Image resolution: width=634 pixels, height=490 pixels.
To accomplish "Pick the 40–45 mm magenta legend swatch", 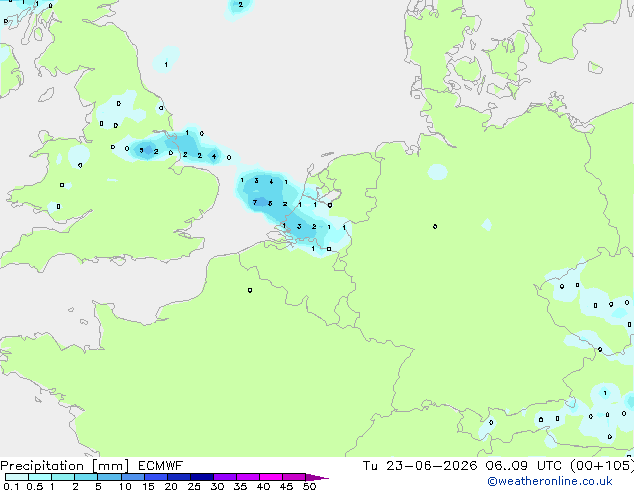I will click(x=271, y=477).
